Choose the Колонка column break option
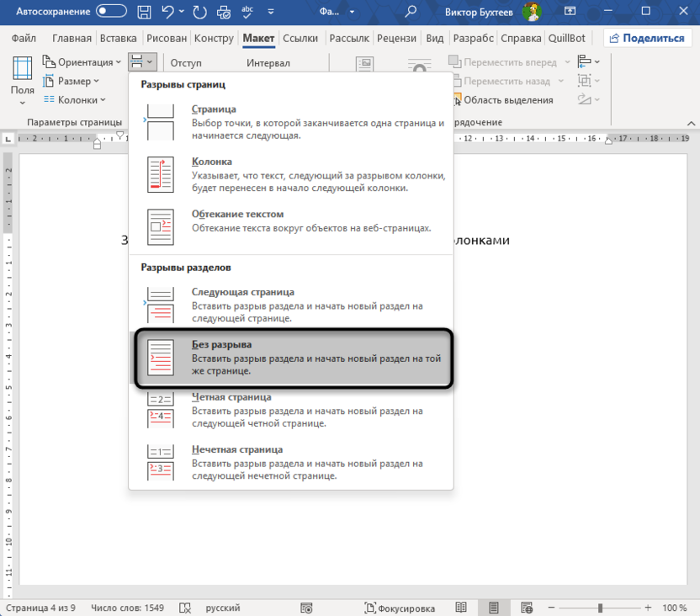Viewport: 700px width, 616px height. 291,174
